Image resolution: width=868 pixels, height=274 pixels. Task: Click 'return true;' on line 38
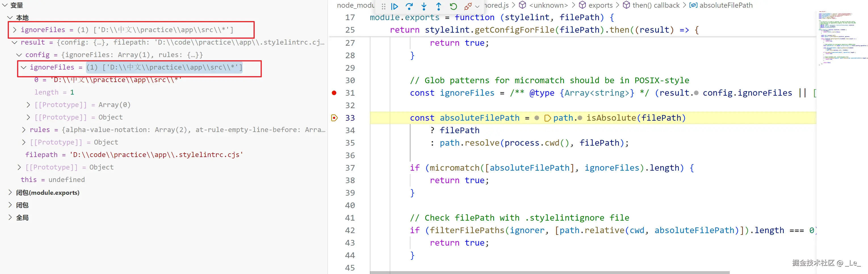click(x=459, y=180)
